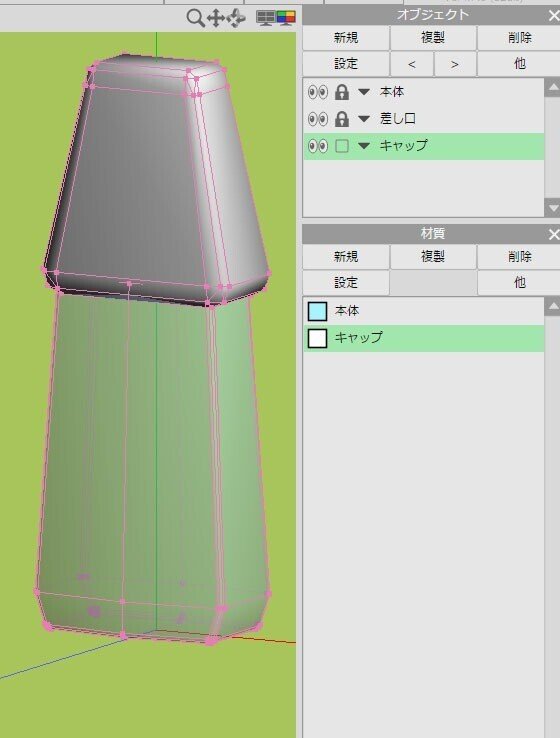The height and width of the screenshot is (738, 560).
Task: Open the viewport layout monitor icon
Action: (x=265, y=18)
